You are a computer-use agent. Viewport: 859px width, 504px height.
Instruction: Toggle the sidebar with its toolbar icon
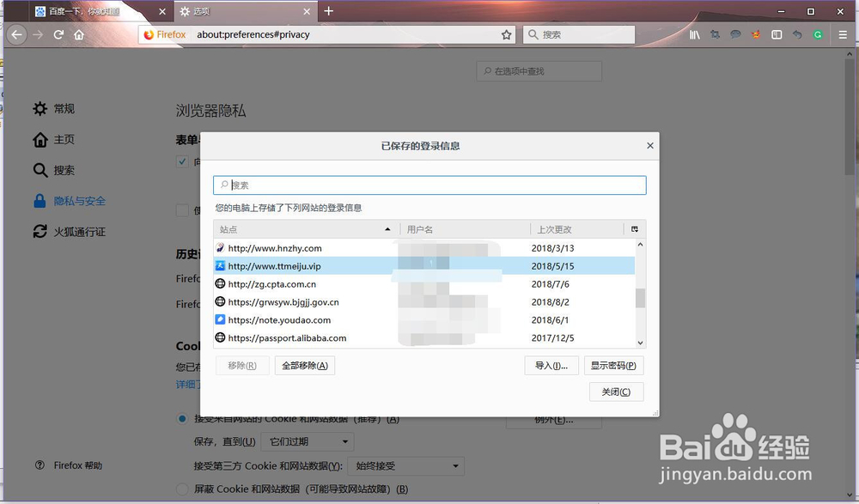pyautogui.click(x=776, y=34)
